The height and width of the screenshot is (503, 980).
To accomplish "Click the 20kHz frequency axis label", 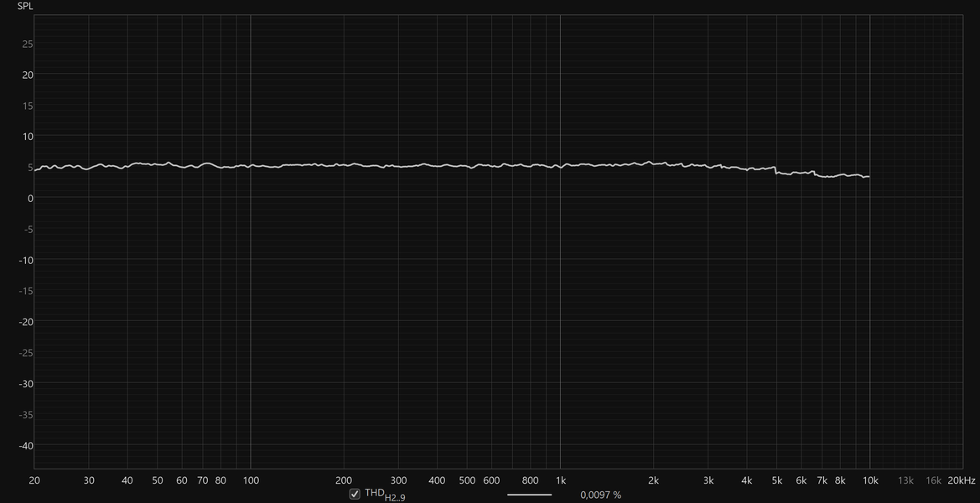I will tap(962, 480).
